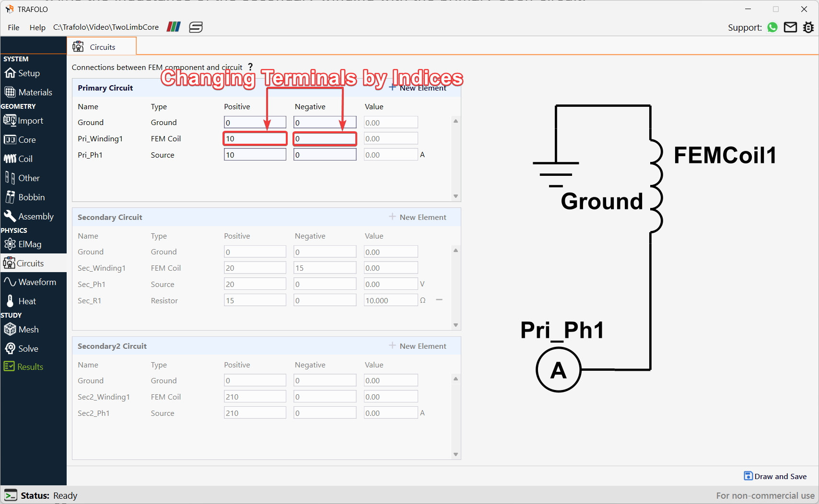Image resolution: width=819 pixels, height=504 pixels.
Task: Open WhatsApp support link
Action: (772, 27)
